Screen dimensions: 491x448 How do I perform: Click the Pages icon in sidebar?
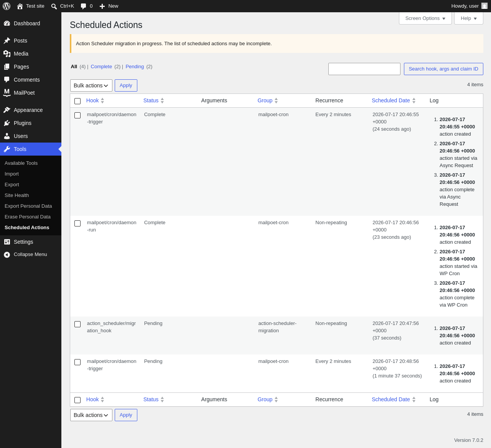pyautogui.click(x=7, y=67)
